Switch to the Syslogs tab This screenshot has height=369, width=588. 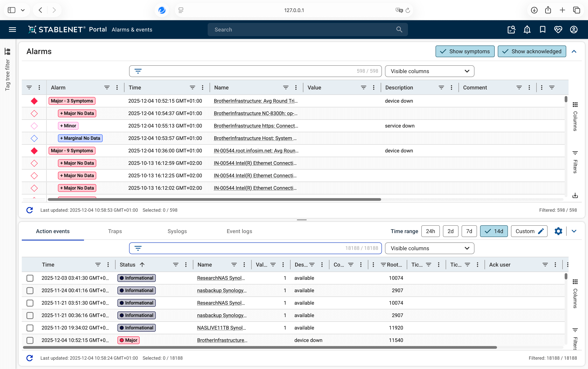click(177, 231)
